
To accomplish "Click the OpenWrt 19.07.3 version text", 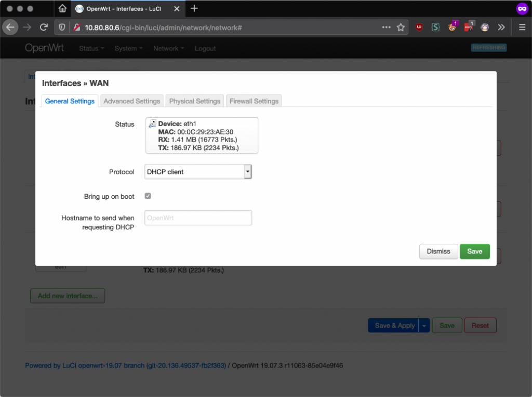I will [287, 365].
